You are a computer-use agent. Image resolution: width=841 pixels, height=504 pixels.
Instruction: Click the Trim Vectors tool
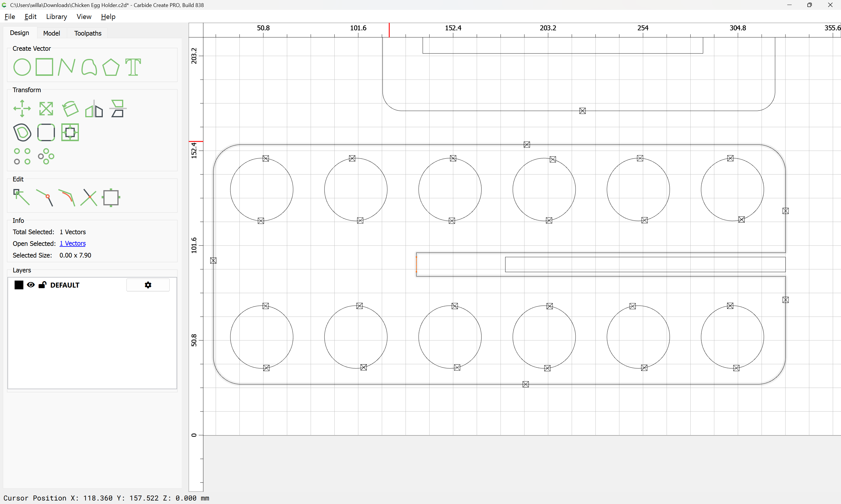pos(89,197)
